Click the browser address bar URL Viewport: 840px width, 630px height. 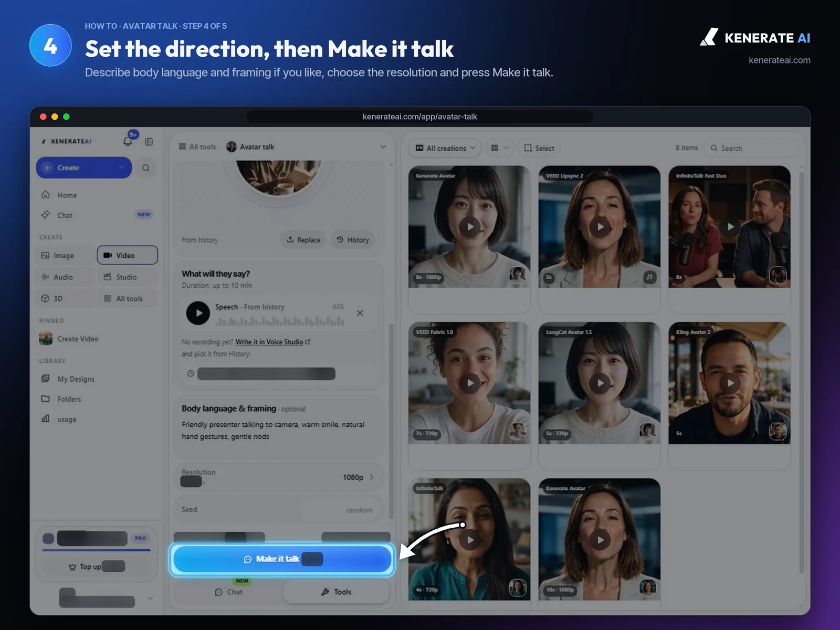coord(420,117)
